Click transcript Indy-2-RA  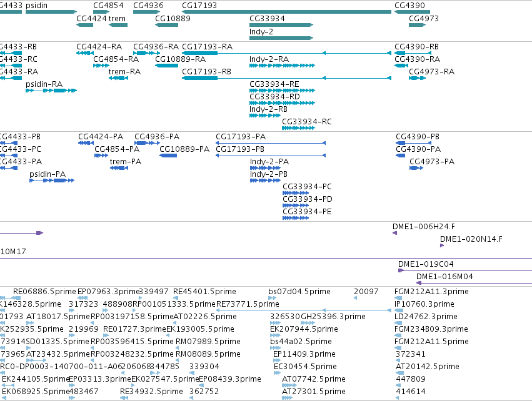pos(269,59)
